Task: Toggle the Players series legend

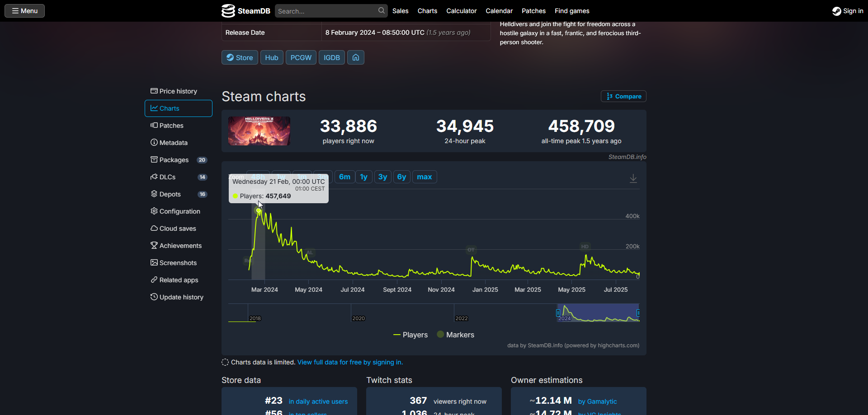Action: point(410,335)
